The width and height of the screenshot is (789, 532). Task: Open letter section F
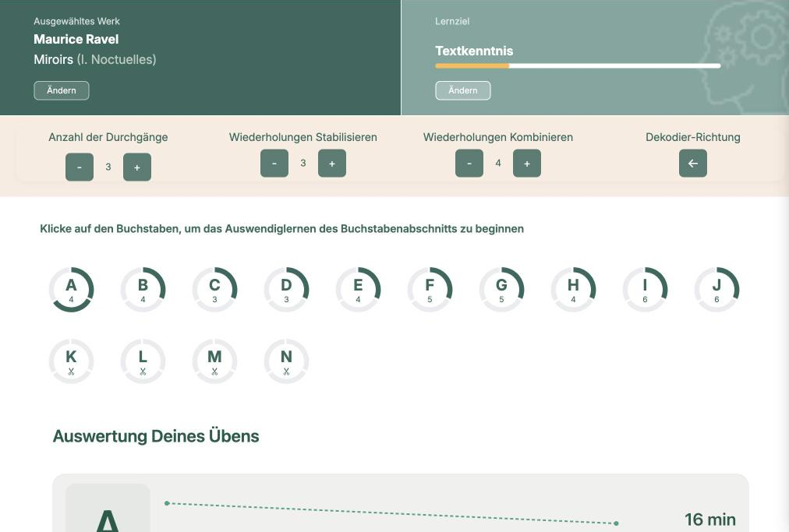click(x=430, y=289)
